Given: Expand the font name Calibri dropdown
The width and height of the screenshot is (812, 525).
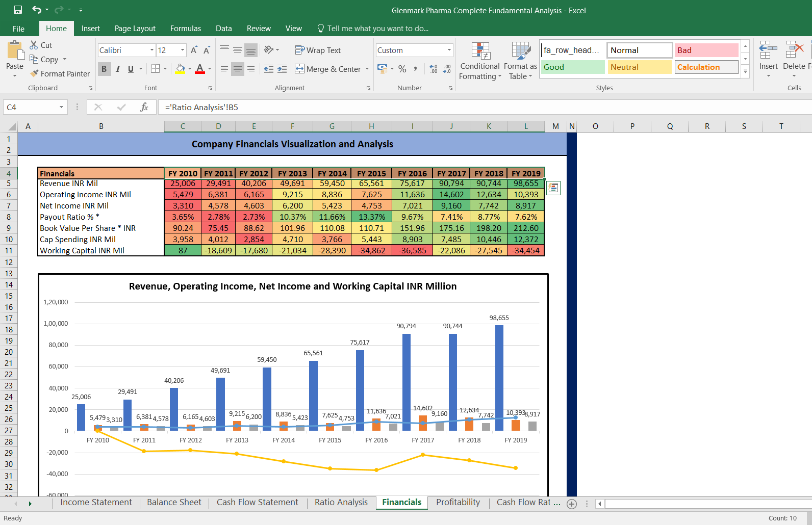Looking at the screenshot, I should (152, 50).
